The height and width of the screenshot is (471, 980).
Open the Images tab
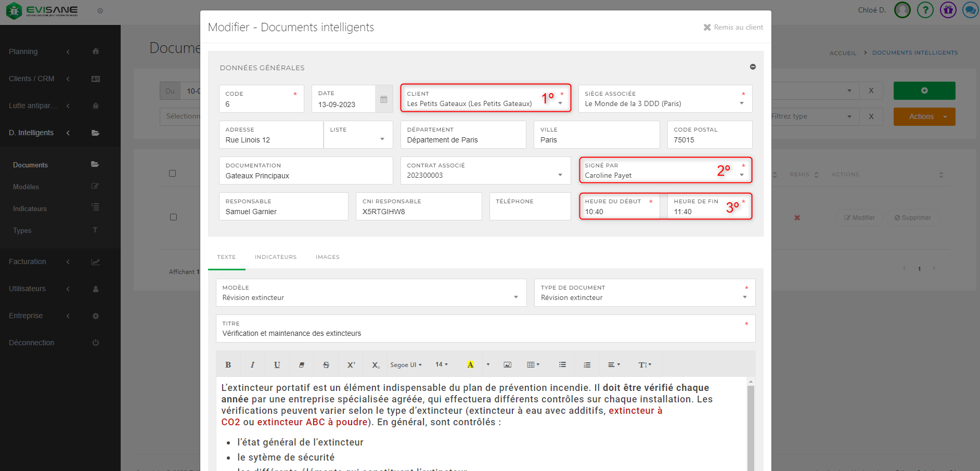pos(327,257)
